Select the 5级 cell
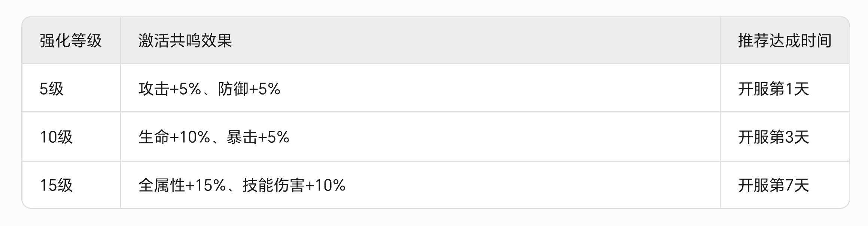This screenshot has width=868, height=226. coord(52,89)
